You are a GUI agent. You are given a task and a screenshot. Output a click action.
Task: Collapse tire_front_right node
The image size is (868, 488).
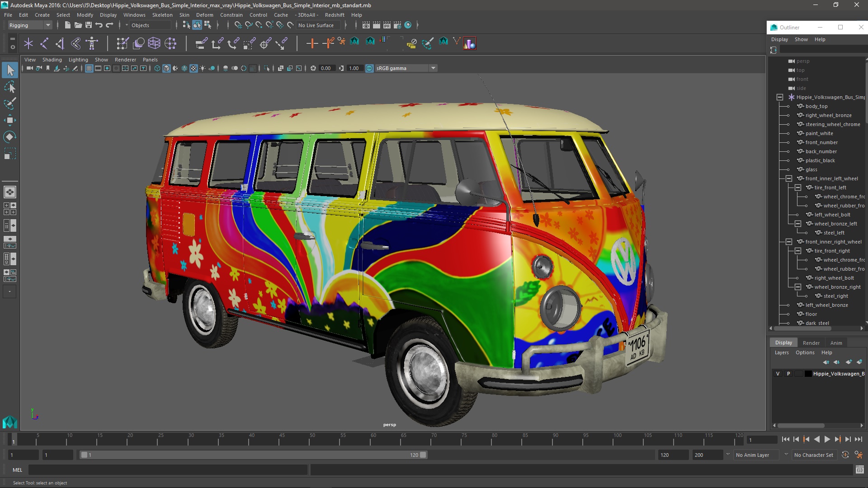[798, 251]
